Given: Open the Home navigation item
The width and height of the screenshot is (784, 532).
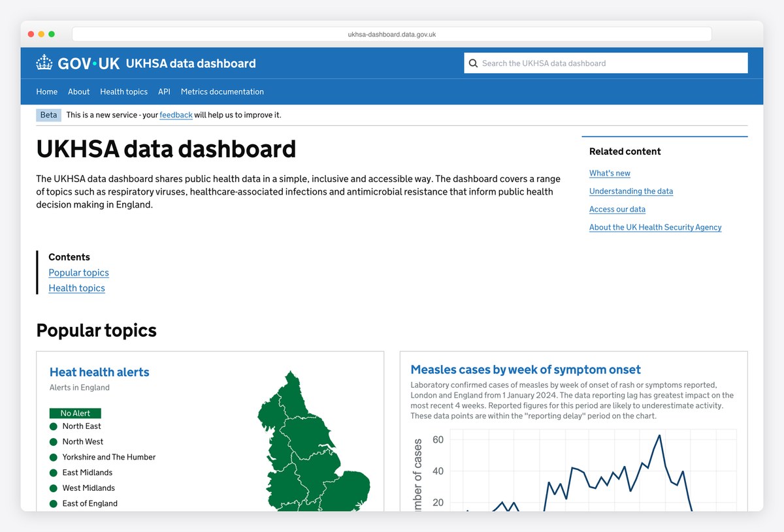Looking at the screenshot, I should (x=47, y=91).
